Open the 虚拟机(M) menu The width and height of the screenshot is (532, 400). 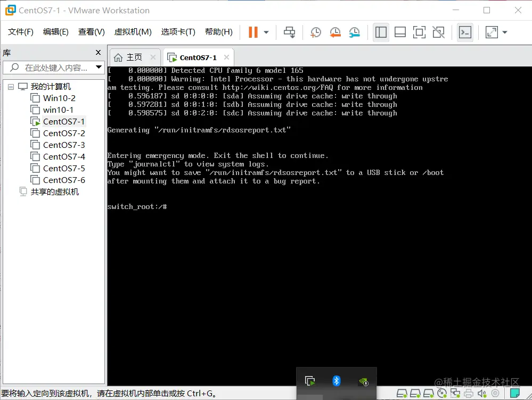pos(133,32)
